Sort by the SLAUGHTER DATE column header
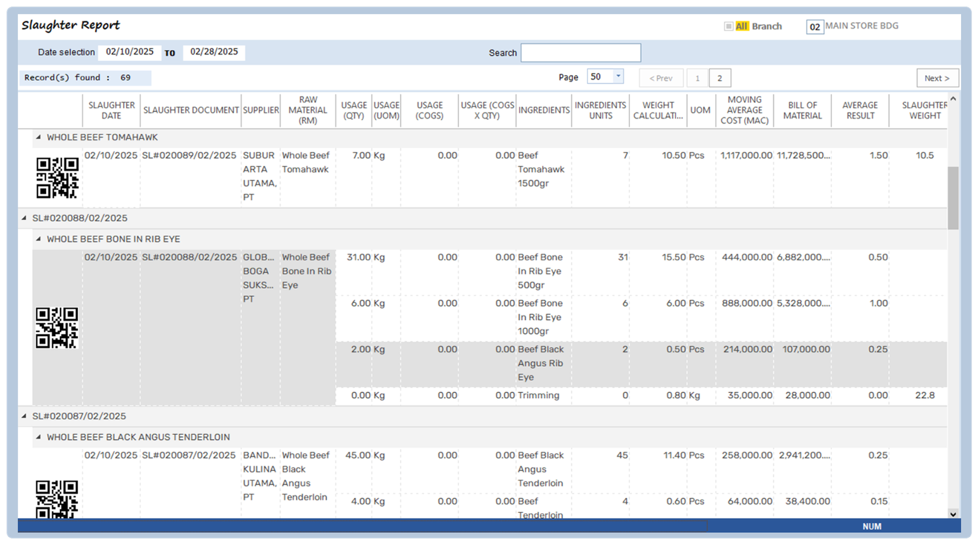This screenshot has height=545, width=980. tap(111, 110)
